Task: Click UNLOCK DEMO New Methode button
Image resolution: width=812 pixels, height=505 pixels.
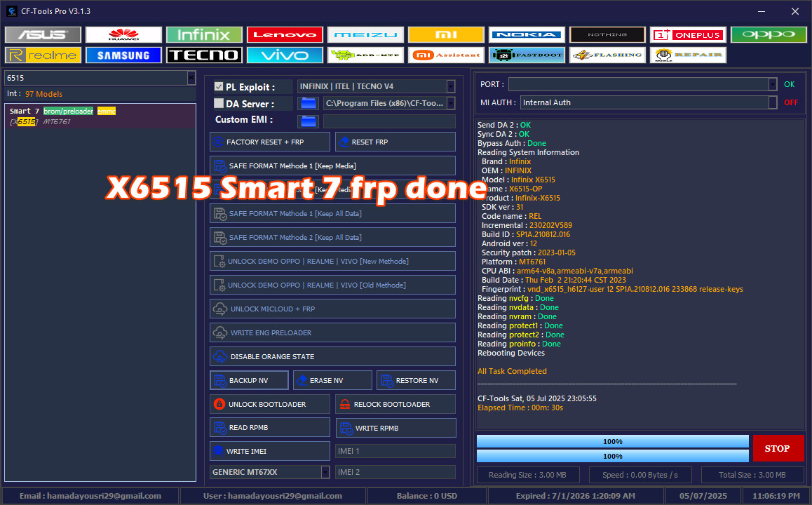Action: pyautogui.click(x=332, y=261)
